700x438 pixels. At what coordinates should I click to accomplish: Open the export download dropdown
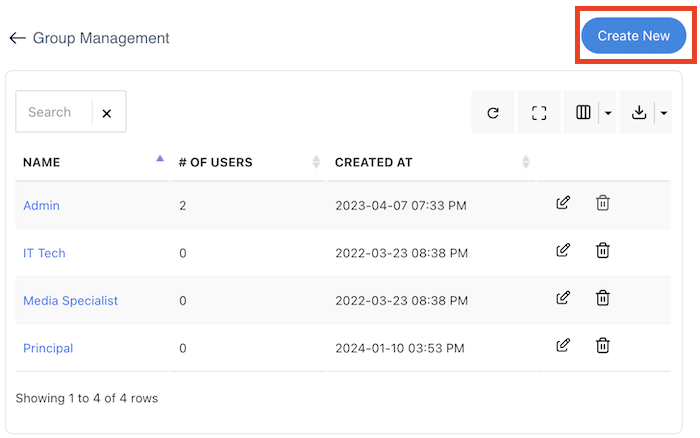point(646,113)
